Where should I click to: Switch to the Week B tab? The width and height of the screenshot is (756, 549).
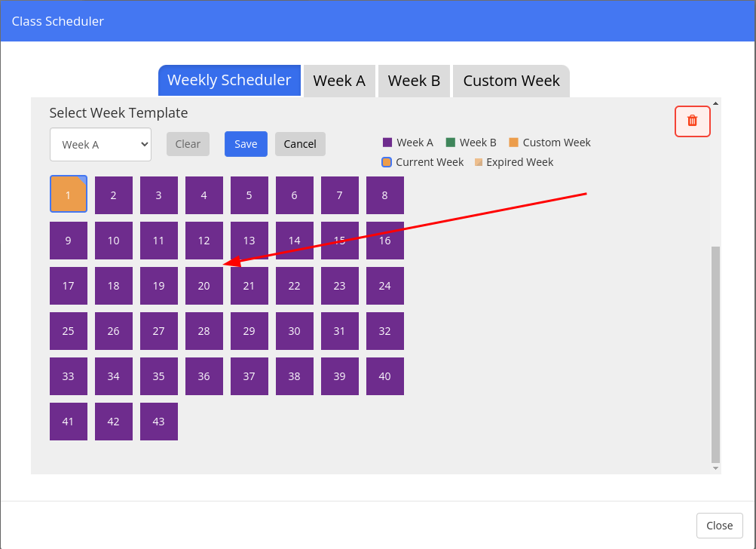[414, 81]
